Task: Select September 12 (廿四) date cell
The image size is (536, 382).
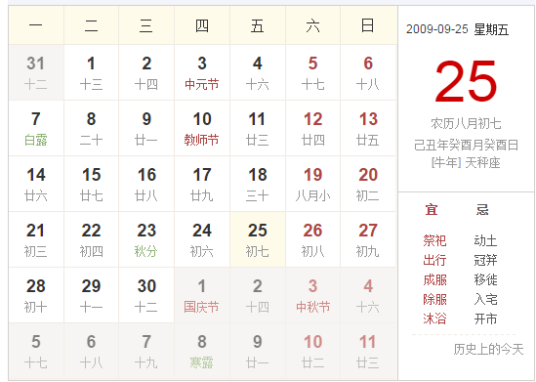Action: pyautogui.click(x=313, y=128)
